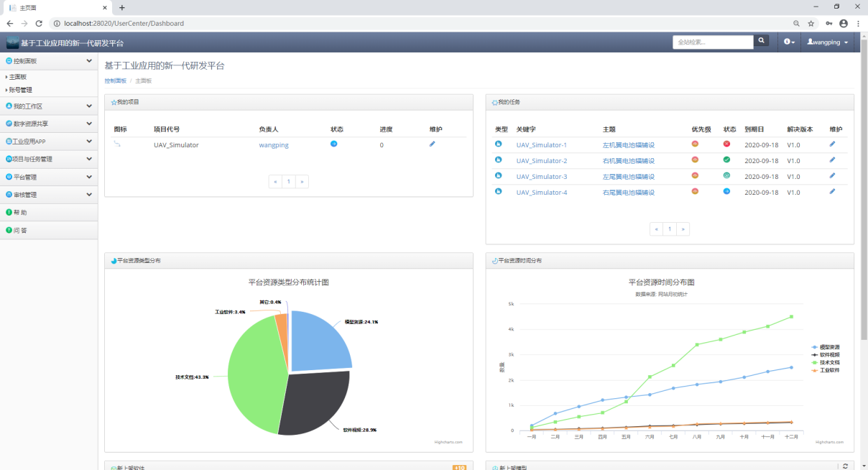Click the 控制面板 breadcrumb link
This screenshot has height=470, width=868.
point(115,80)
